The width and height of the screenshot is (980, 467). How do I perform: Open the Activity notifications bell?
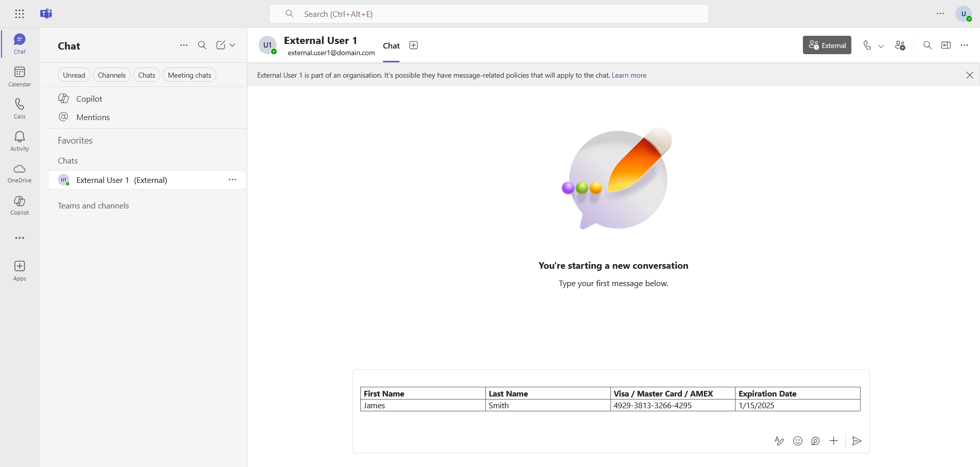(x=19, y=141)
